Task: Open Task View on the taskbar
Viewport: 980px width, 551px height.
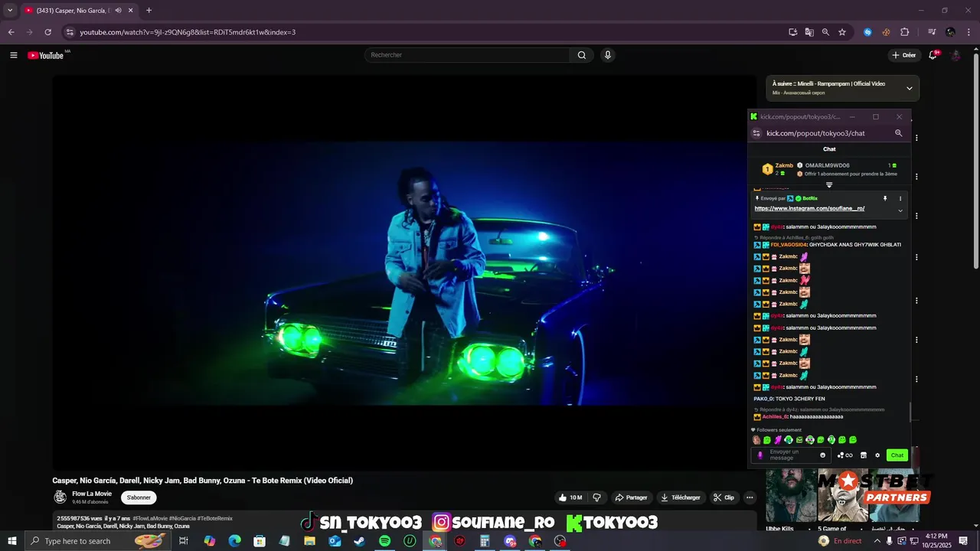Action: [184, 541]
